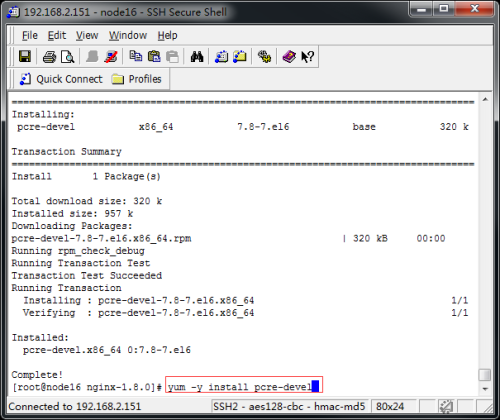Open the Help menu
The image size is (500, 420).
click(167, 35)
